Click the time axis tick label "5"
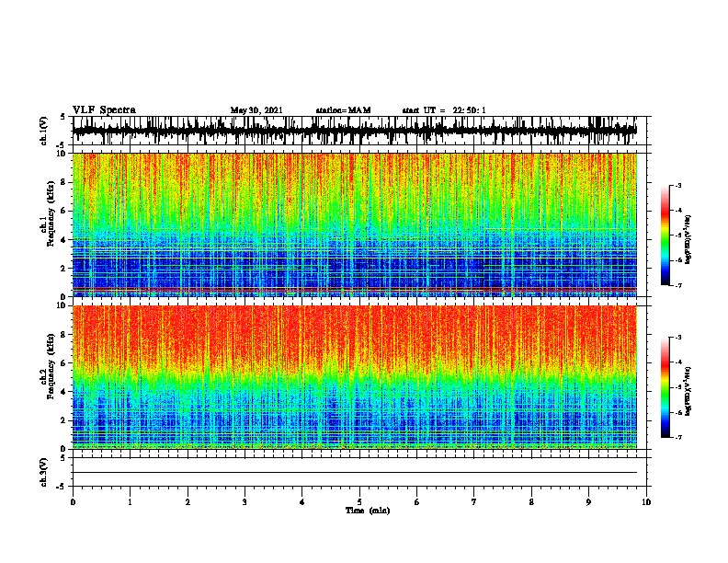The height and width of the screenshot is (563, 728). tap(359, 502)
